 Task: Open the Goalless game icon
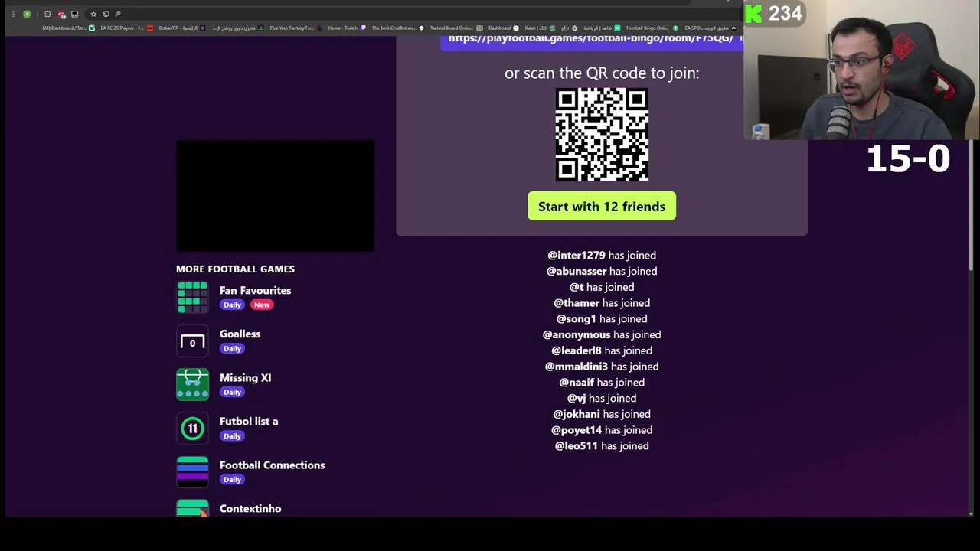[192, 341]
